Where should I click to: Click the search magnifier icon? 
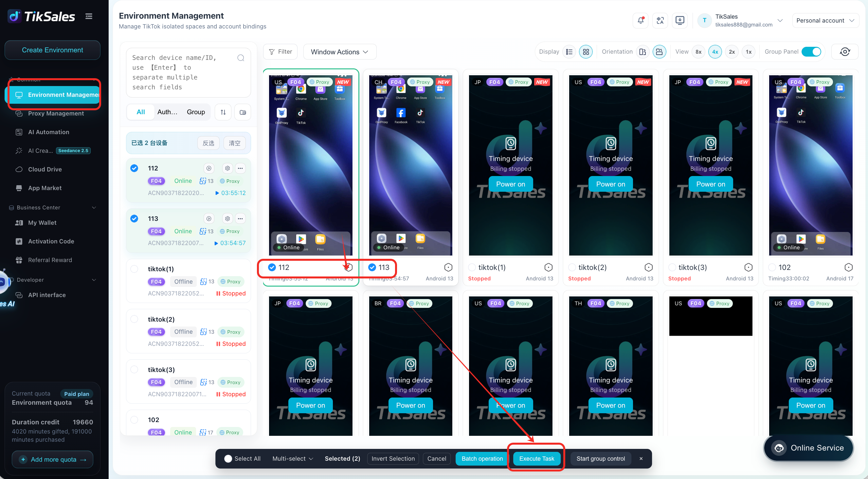point(241,58)
